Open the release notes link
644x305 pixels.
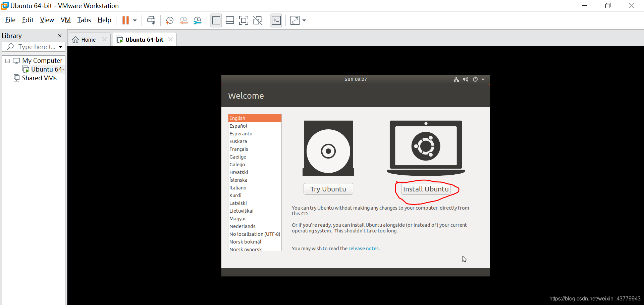pyautogui.click(x=364, y=249)
